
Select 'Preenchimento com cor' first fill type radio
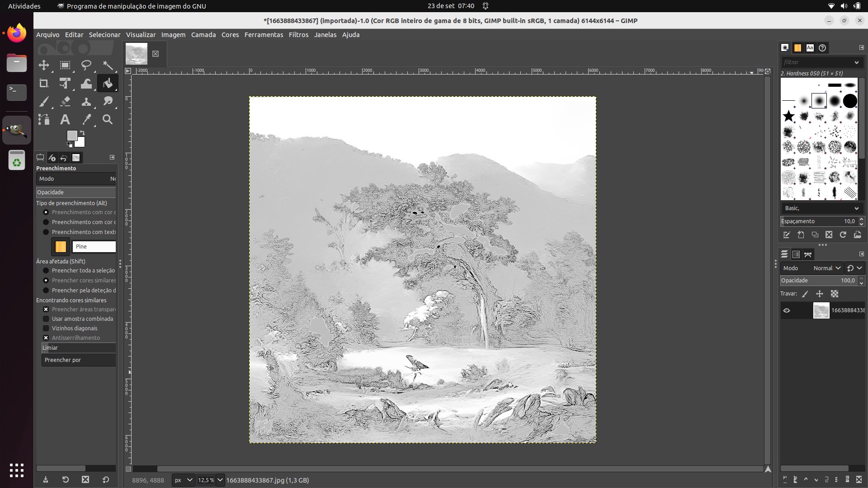click(46, 212)
